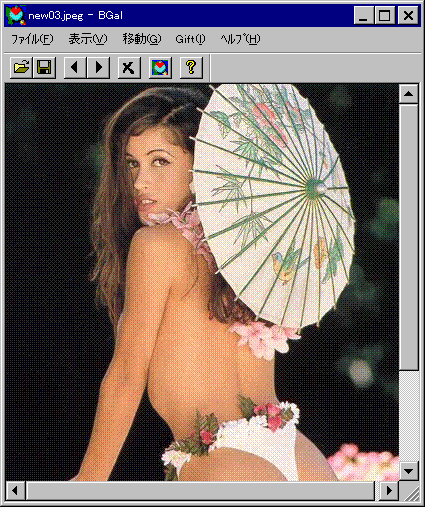425x507 pixels.
Task: Click the open file folder icon
Action: pos(21,68)
